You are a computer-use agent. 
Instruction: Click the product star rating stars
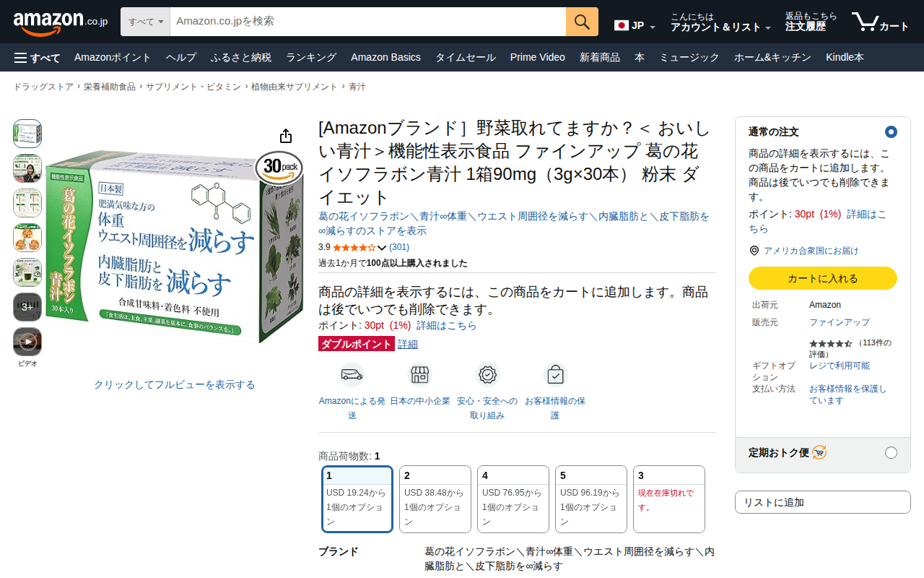pyautogui.click(x=354, y=247)
